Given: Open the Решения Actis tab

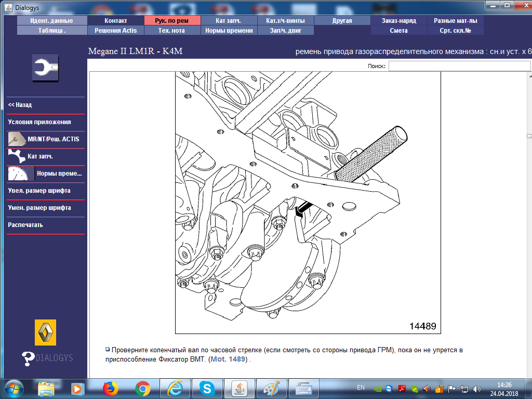Looking at the screenshot, I should 116,31.
